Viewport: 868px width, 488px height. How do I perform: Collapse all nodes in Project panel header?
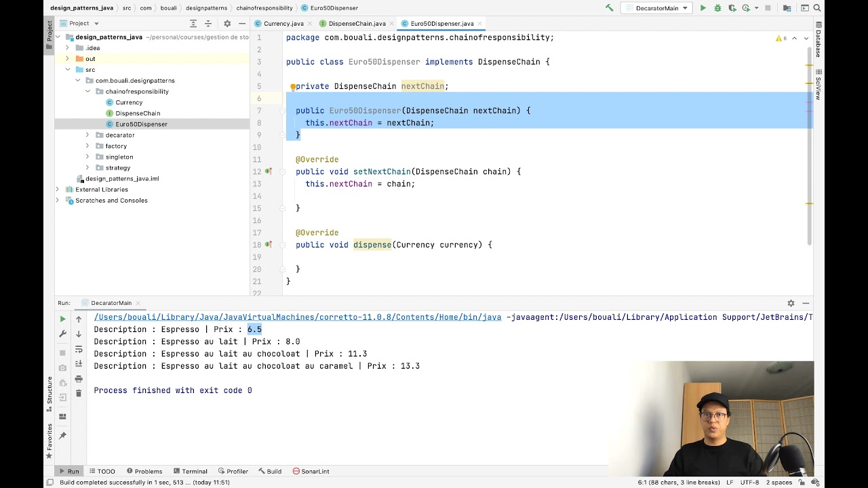click(208, 23)
